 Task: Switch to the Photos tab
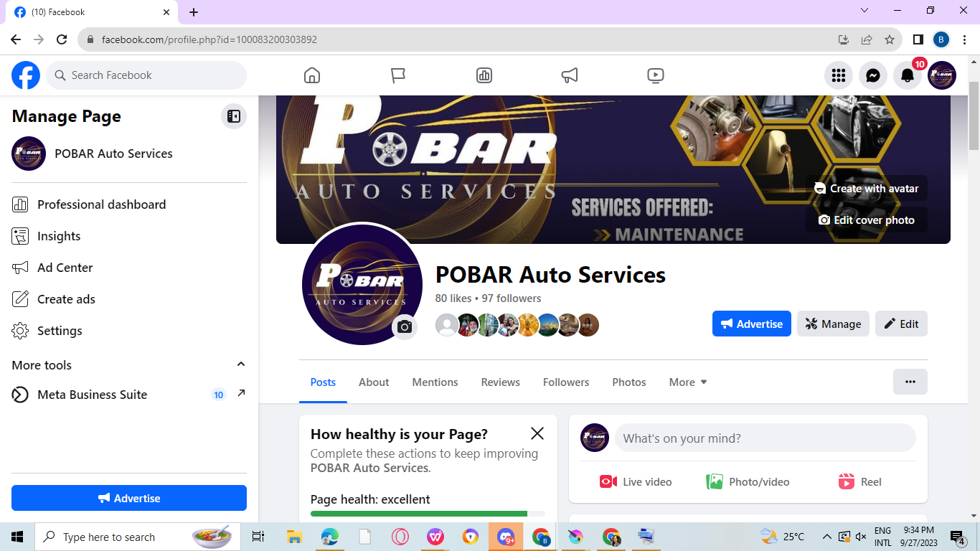[629, 382]
